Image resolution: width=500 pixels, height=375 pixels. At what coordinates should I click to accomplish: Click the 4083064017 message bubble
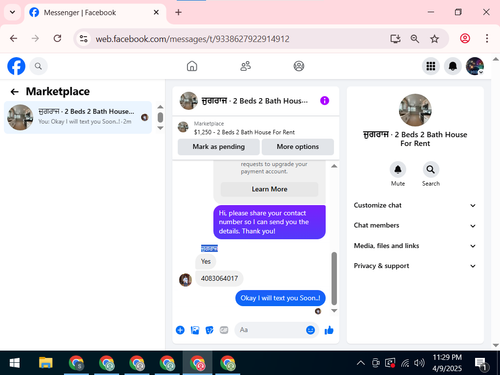pyautogui.click(x=219, y=279)
